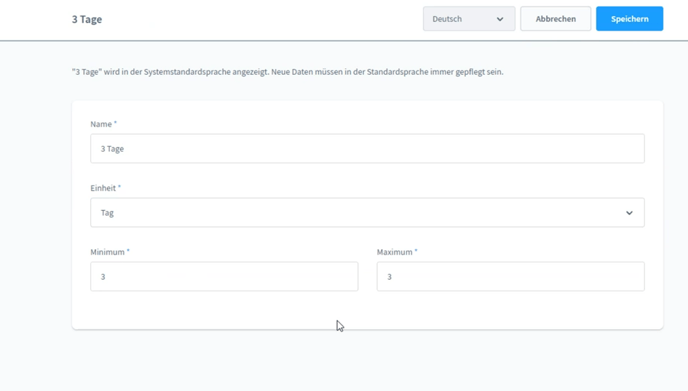Viewport: 688px width, 391px height.
Task: Click the required asterisk next to Einheit
Action: click(119, 187)
